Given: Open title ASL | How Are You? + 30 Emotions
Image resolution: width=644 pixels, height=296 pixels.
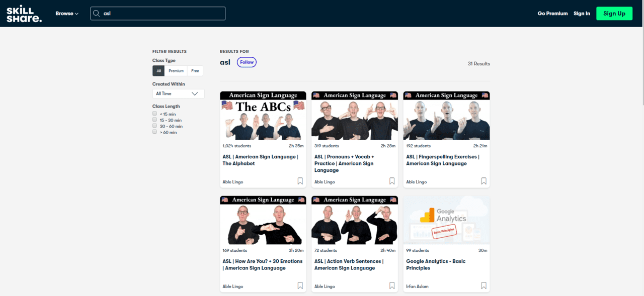Looking at the screenshot, I should point(263,264).
